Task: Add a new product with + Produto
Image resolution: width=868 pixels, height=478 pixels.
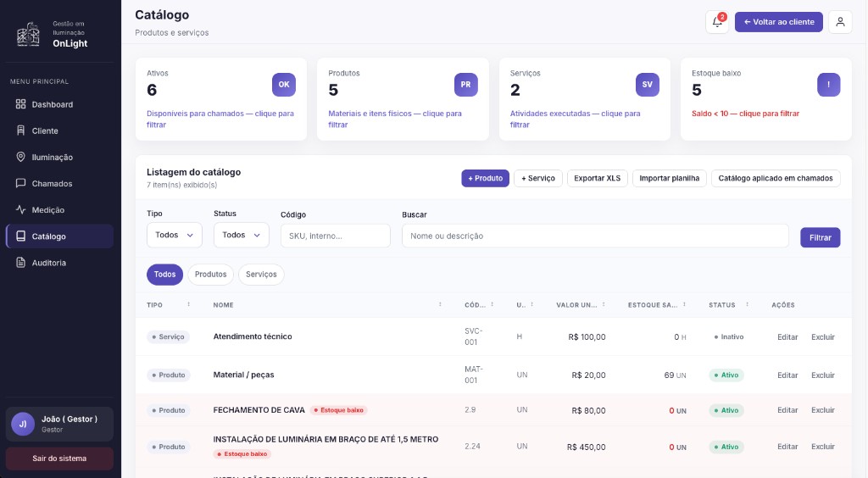Action: 485,178
